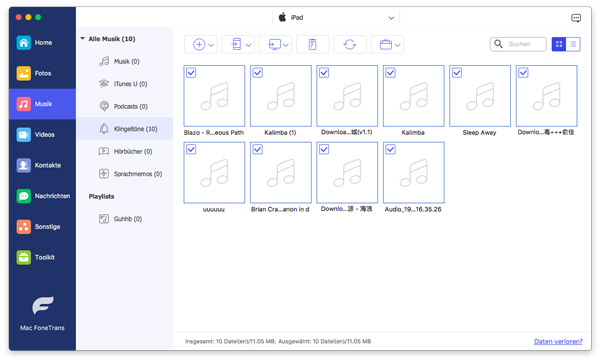Open the add button dropdown arrow
The width and height of the screenshot is (600, 361).
(211, 45)
